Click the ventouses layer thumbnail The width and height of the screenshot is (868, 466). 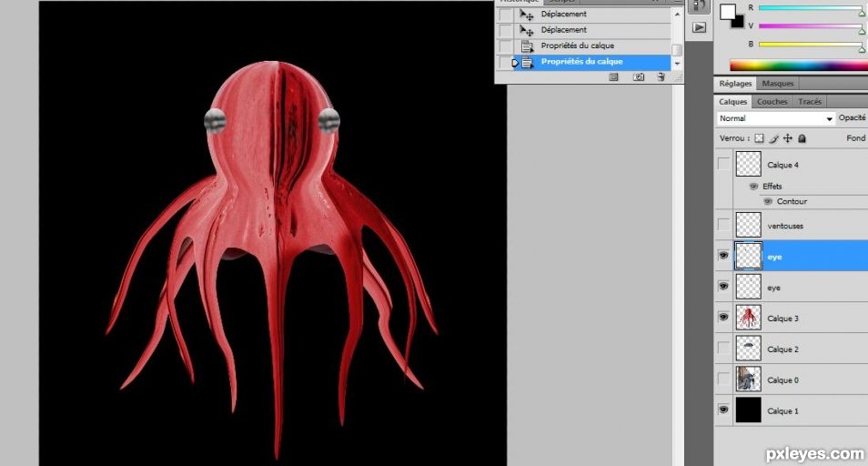749,225
